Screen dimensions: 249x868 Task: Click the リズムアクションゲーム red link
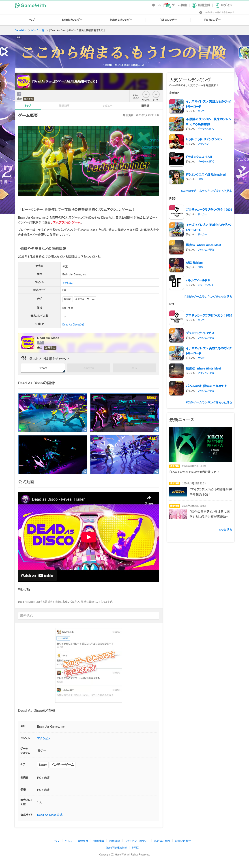65,222
